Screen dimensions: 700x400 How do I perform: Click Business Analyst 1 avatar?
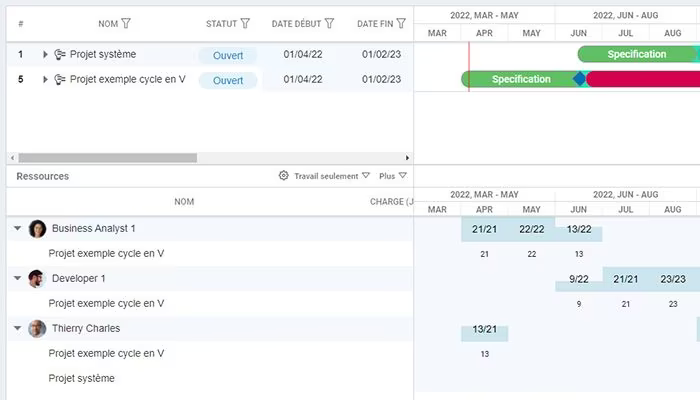point(37,229)
